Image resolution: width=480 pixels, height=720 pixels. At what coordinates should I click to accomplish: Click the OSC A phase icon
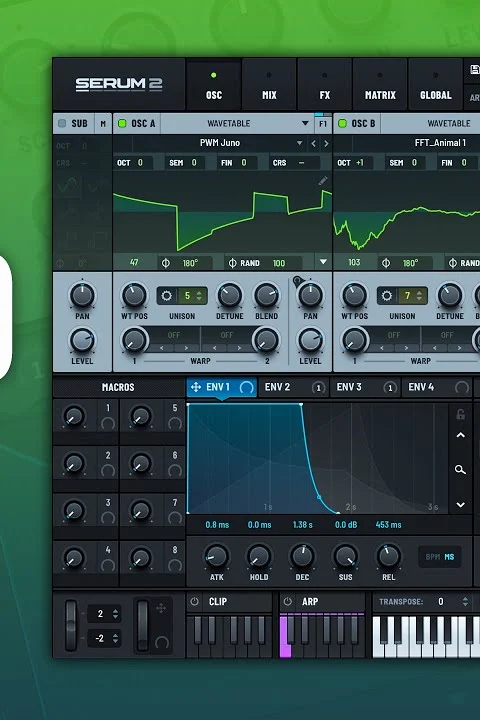[165, 263]
